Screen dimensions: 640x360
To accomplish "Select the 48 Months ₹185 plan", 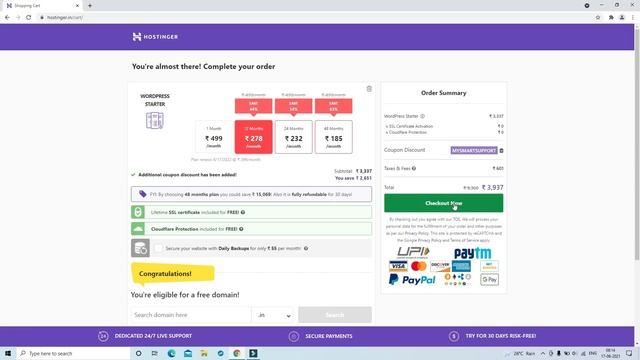I will pyautogui.click(x=333, y=137).
